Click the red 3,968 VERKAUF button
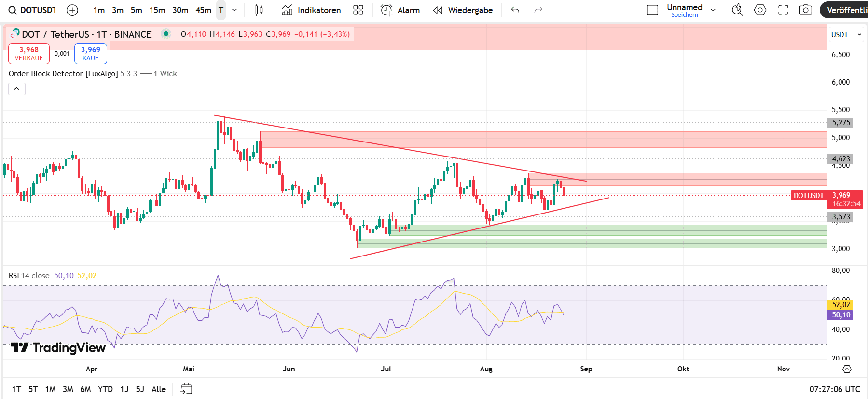This screenshot has height=399, width=868. pos(29,54)
